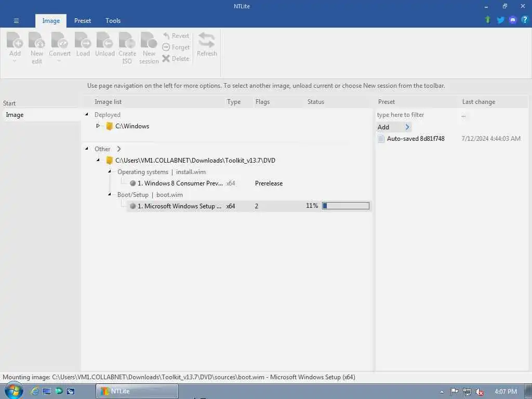The width and height of the screenshot is (532, 399).
Task: Click the gray status dot of Windows Setup
Action: (x=132, y=206)
